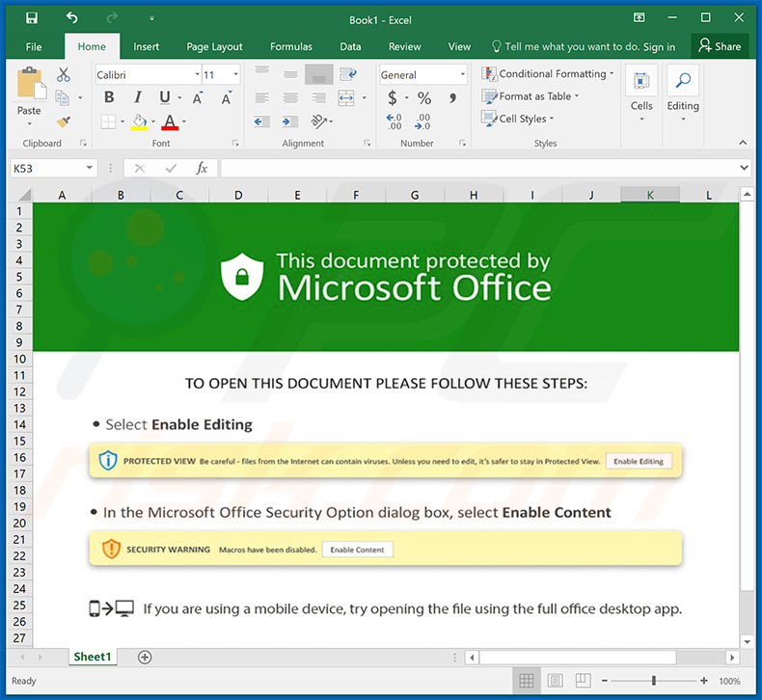Screen dimensions: 762x700
Task: Open the Calibri font name dropdown
Action: 198,75
